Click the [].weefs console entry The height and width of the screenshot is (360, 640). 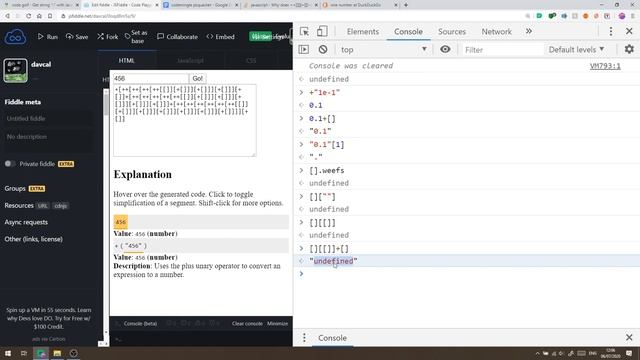[327, 170]
